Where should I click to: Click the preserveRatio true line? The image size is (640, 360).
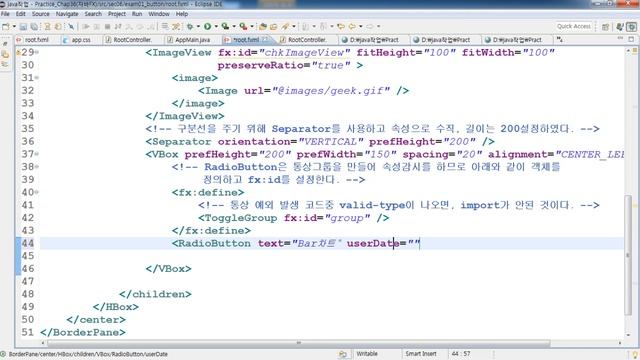point(290,65)
